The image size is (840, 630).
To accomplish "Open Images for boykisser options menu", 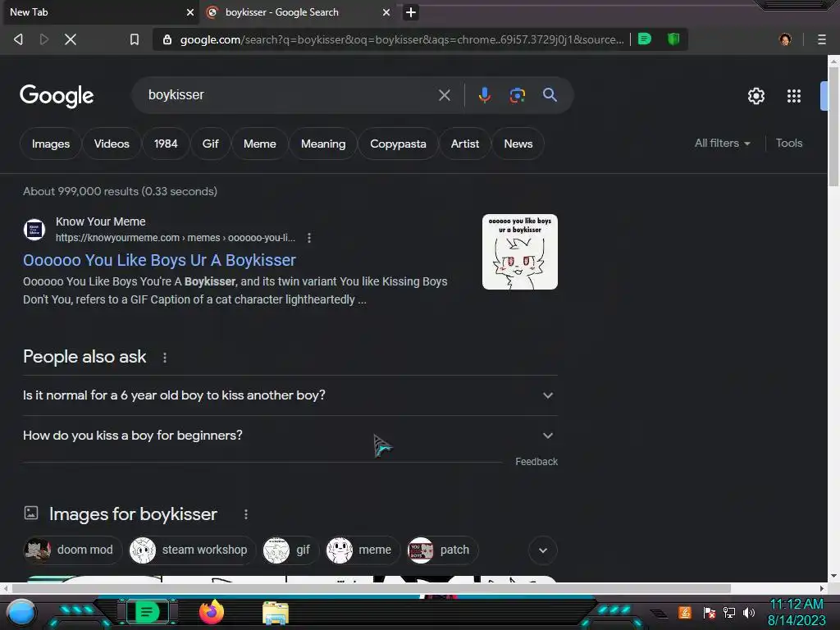I will coord(246,514).
